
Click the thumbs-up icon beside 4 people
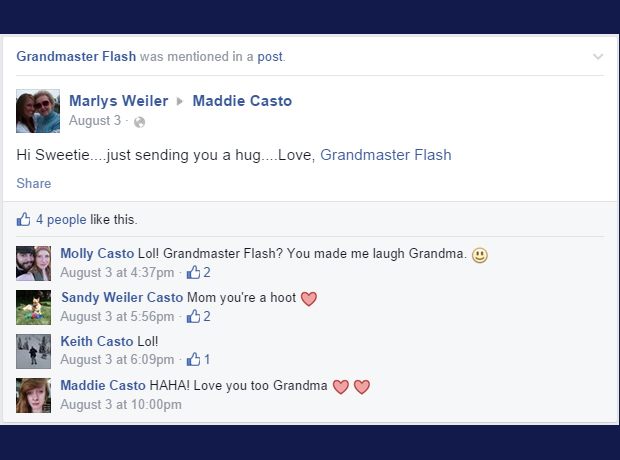point(23,219)
